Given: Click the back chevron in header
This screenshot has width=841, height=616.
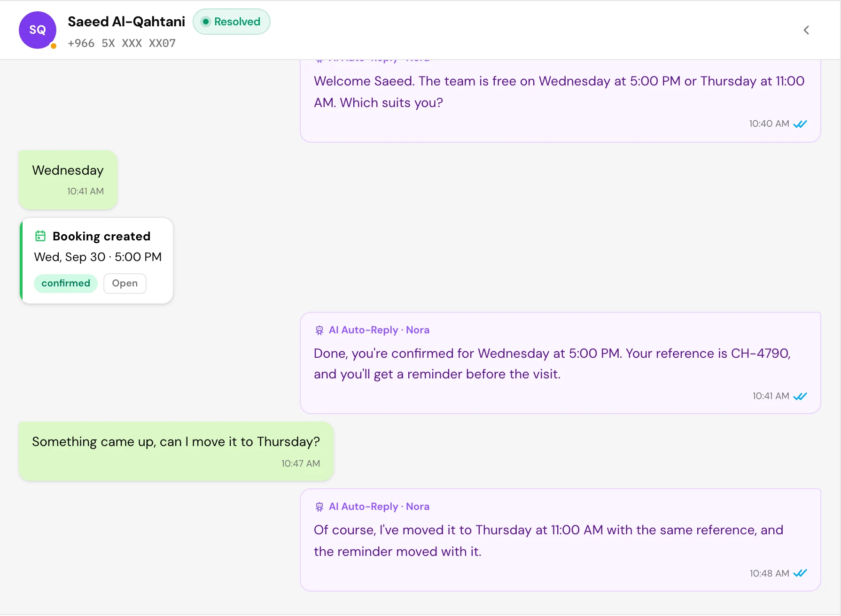Looking at the screenshot, I should point(806,30).
